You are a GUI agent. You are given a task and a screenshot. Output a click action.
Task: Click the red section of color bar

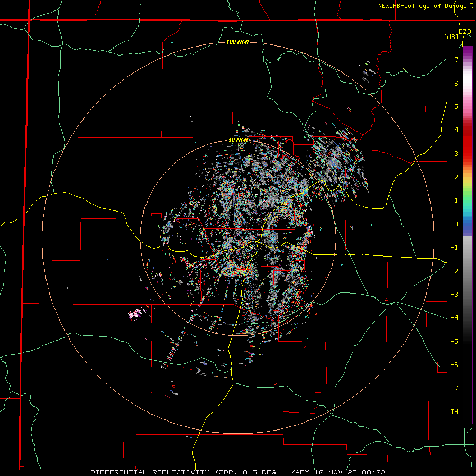pyautogui.click(x=467, y=143)
